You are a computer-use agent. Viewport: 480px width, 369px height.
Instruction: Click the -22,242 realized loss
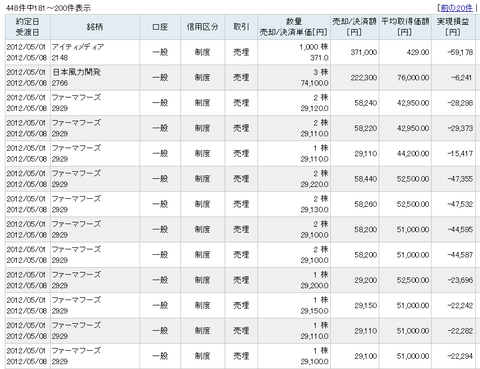[x=460, y=306]
